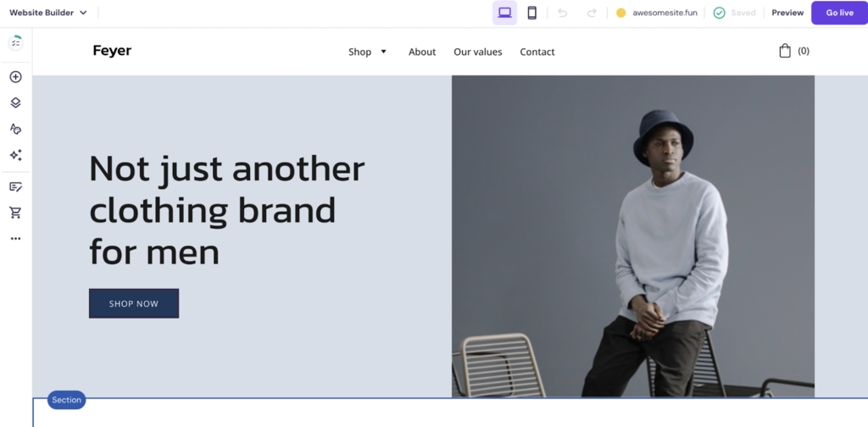Select the About menu item
Image resolution: width=868 pixels, height=427 pixels.
[422, 52]
